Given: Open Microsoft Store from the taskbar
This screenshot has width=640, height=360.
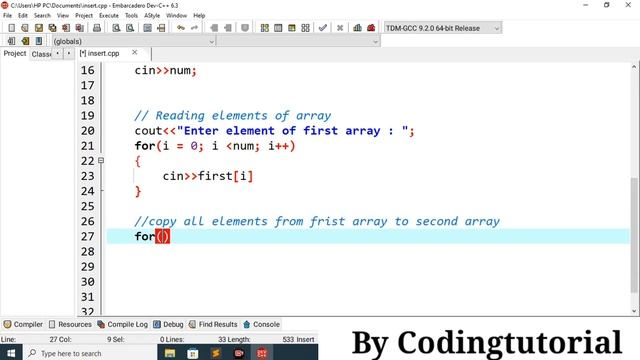Looking at the screenshot, I should tap(193, 353).
